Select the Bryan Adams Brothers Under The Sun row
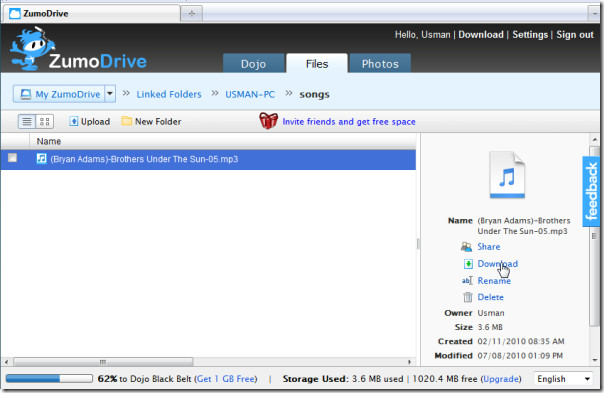 208,159
